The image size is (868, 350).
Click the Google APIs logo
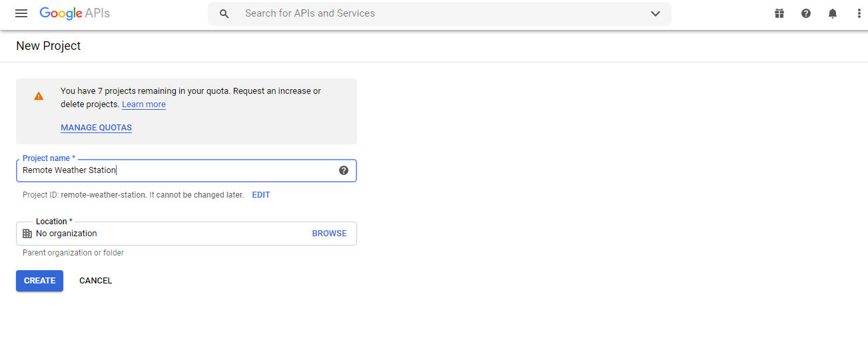pos(75,13)
